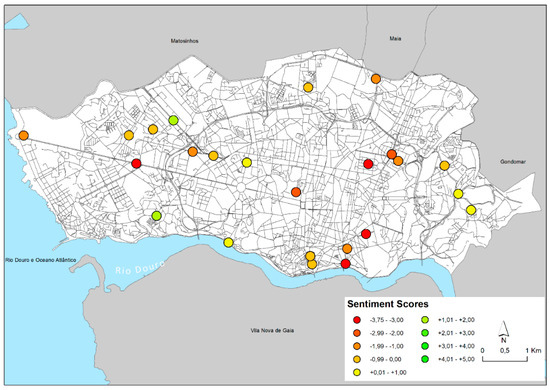This screenshot has width=550, height=390.
Task: Select the light green marker in the northwest area
Action: pyautogui.click(x=173, y=120)
